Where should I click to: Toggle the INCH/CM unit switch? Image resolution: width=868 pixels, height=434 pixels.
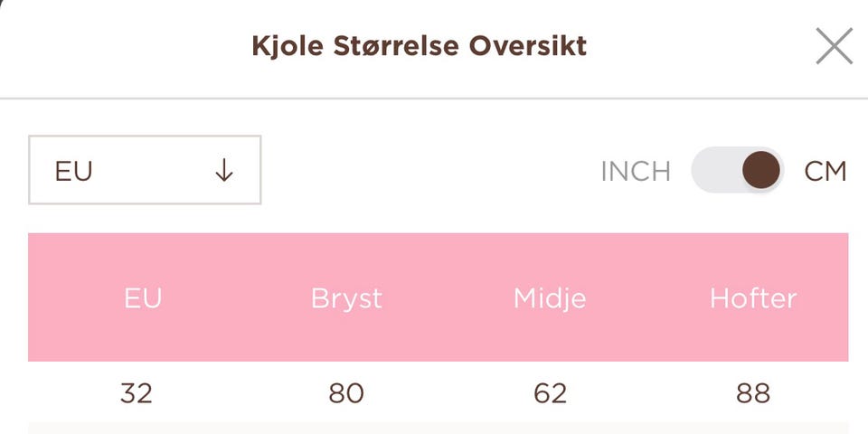[x=737, y=170]
